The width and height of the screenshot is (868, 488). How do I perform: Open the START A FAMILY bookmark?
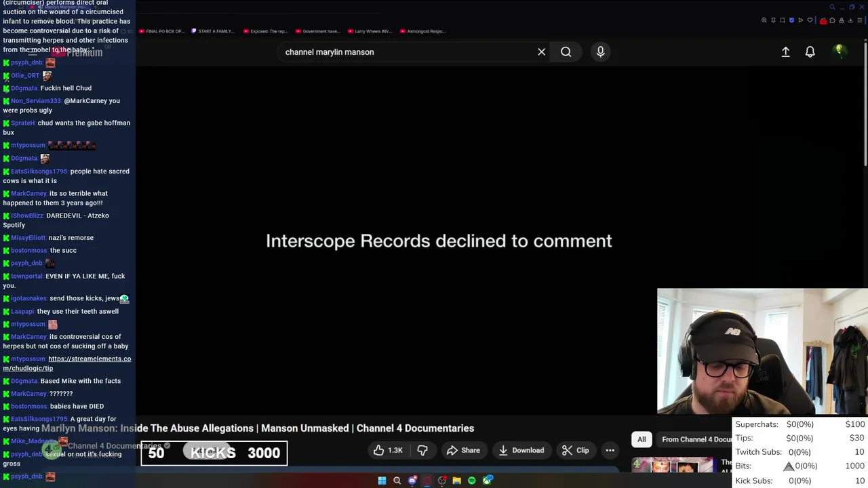click(212, 31)
